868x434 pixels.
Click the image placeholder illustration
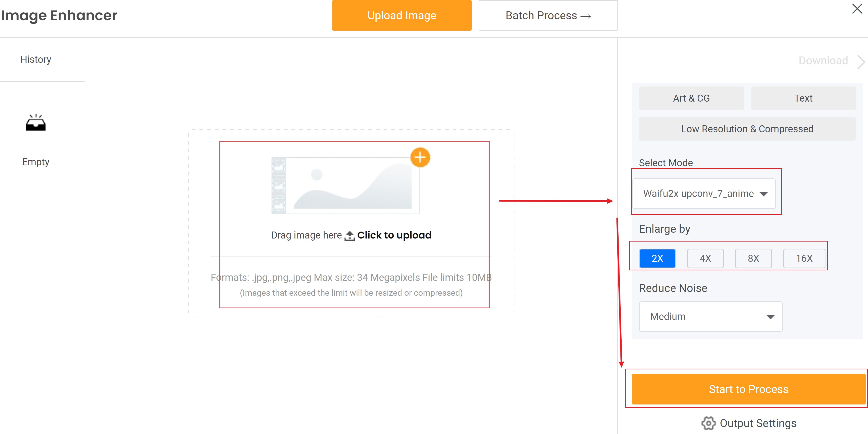[x=346, y=185]
